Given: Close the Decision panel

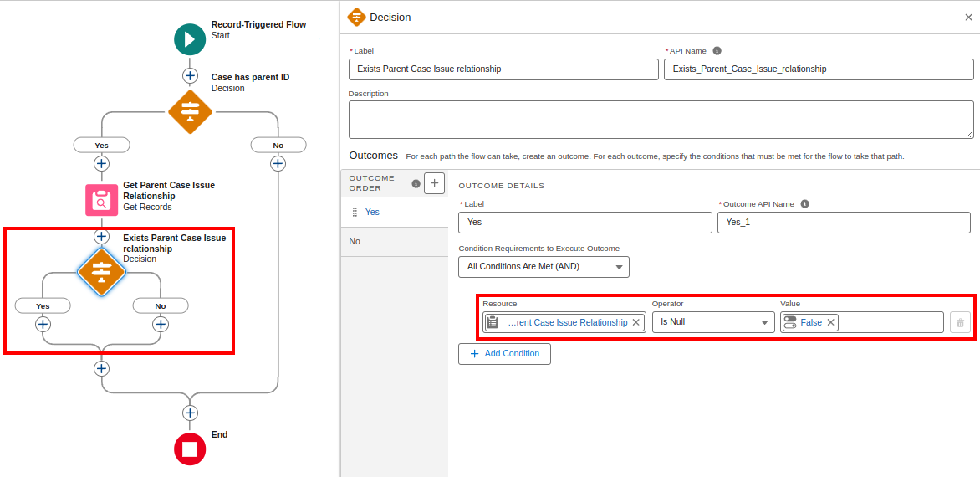Looking at the screenshot, I should click(x=968, y=18).
